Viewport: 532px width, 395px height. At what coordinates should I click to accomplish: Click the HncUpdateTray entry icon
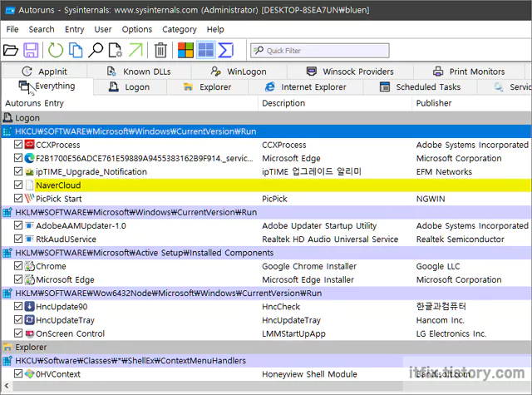pos(30,320)
